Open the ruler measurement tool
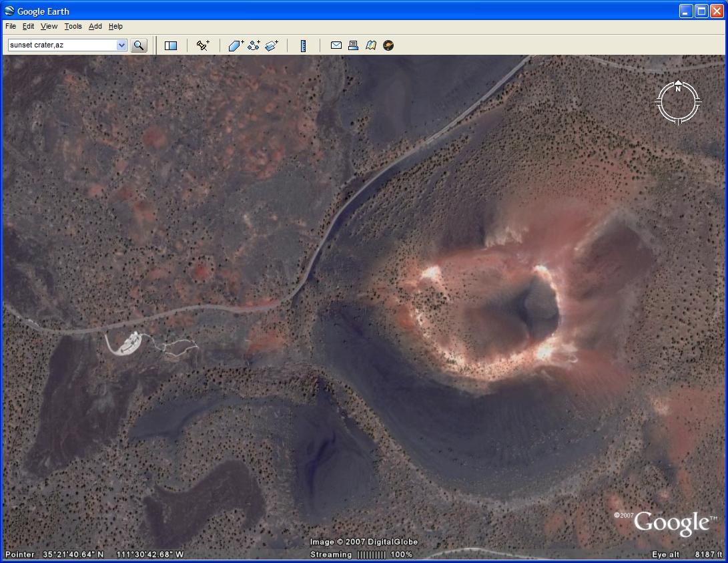728x563 pixels. tap(303, 45)
